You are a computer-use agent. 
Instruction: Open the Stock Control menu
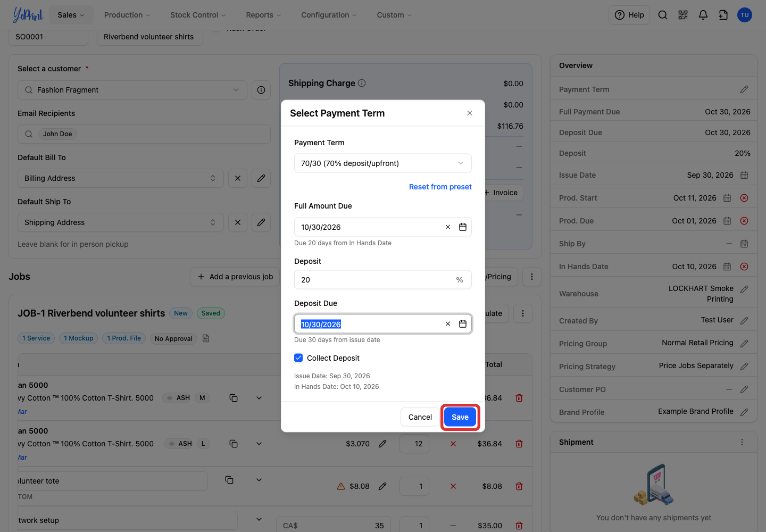(198, 15)
